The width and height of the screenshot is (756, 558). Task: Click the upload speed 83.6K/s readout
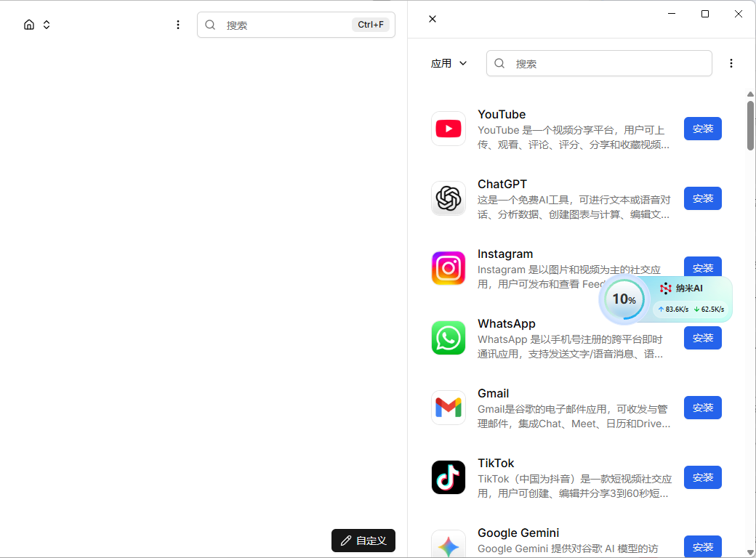click(674, 310)
